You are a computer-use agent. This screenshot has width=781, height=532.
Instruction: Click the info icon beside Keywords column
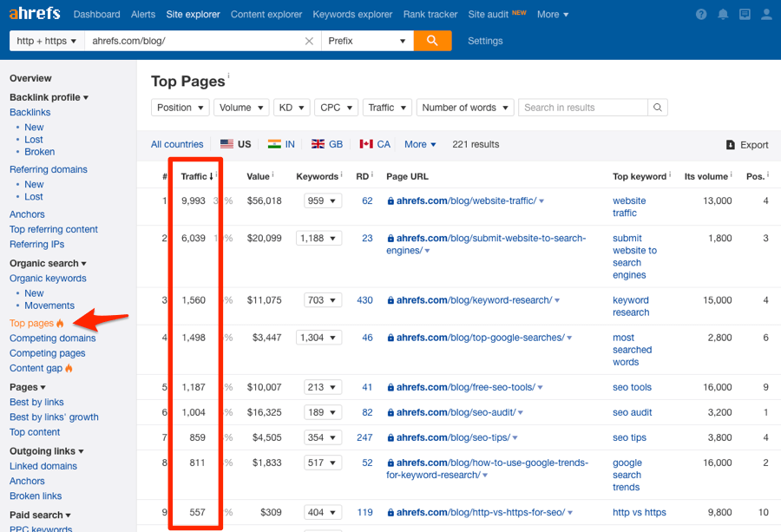342,174
